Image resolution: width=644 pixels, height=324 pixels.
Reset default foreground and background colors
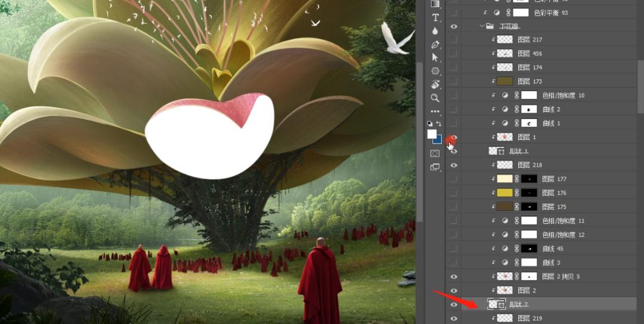[430, 123]
